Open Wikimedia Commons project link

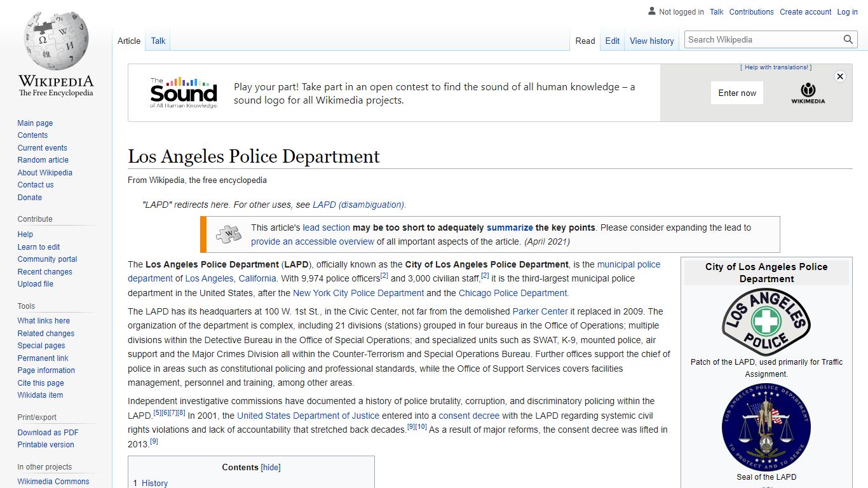coord(53,482)
